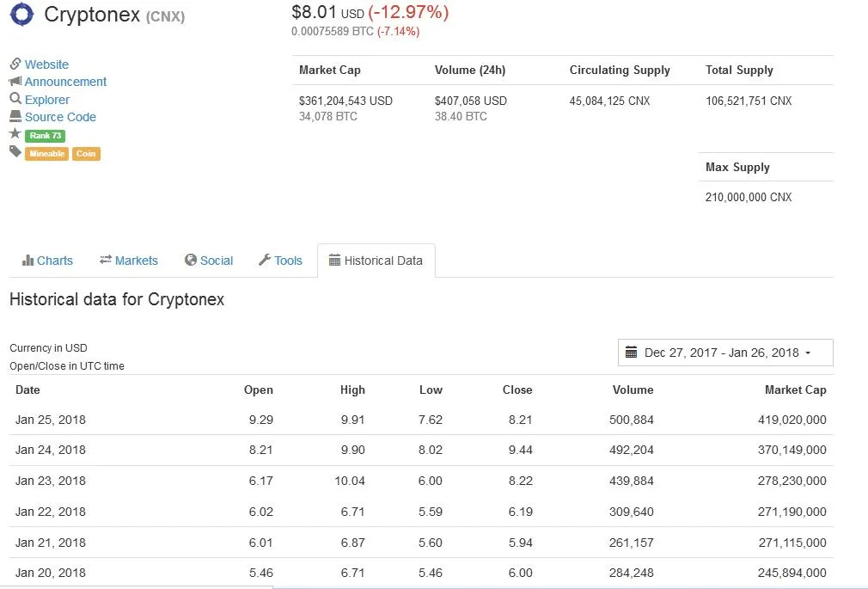Click the 45,084,125 CNX circulating supply
Screen dimensions: 868x589
tap(609, 101)
